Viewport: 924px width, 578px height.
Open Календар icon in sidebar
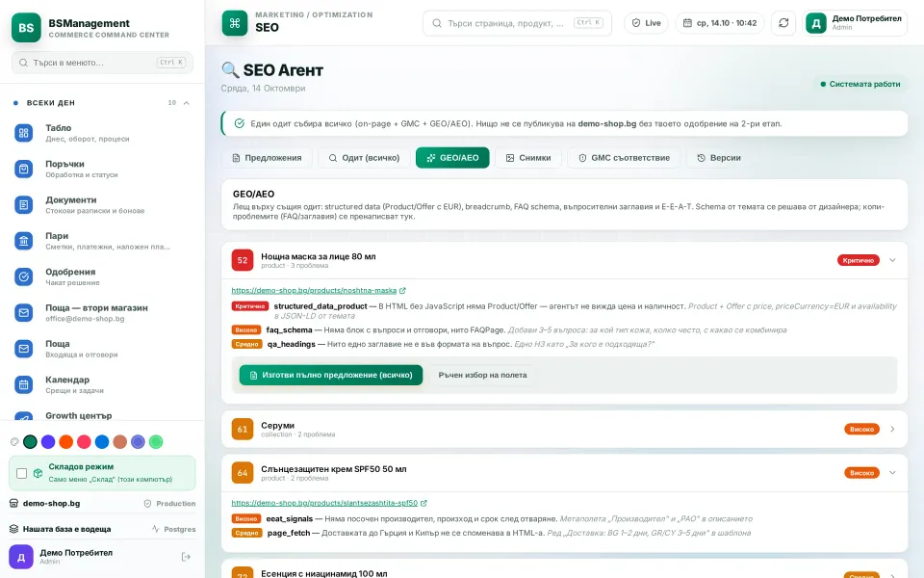click(x=23, y=384)
